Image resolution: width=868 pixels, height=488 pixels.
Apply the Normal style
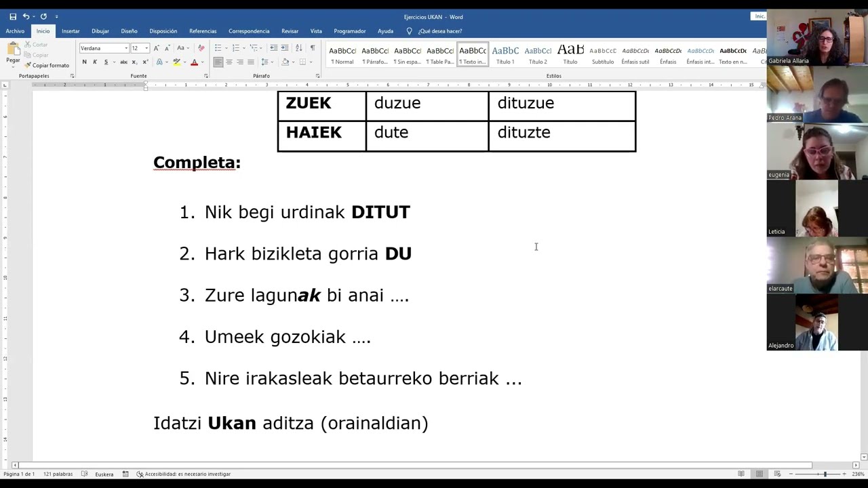point(342,55)
